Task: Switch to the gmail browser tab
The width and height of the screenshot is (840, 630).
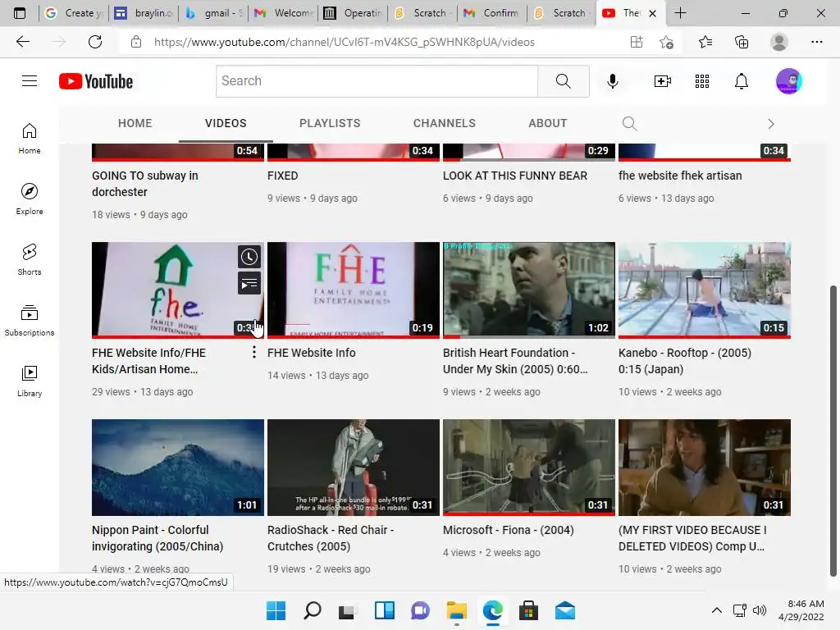Action: (213, 13)
